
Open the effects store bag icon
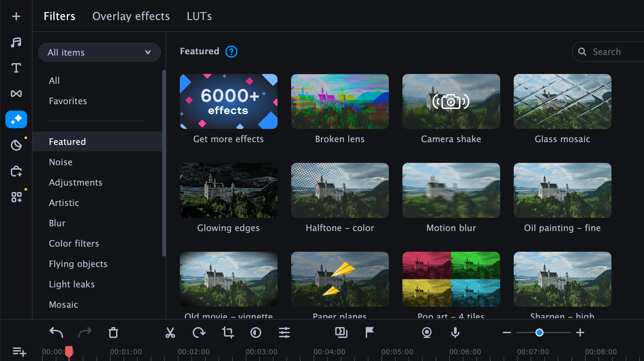[x=16, y=171]
